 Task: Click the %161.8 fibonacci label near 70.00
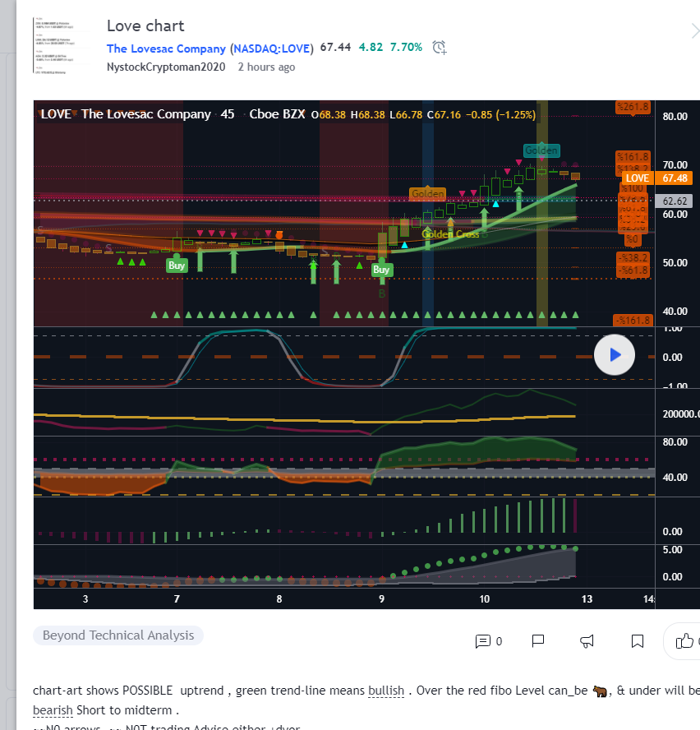coord(633,156)
